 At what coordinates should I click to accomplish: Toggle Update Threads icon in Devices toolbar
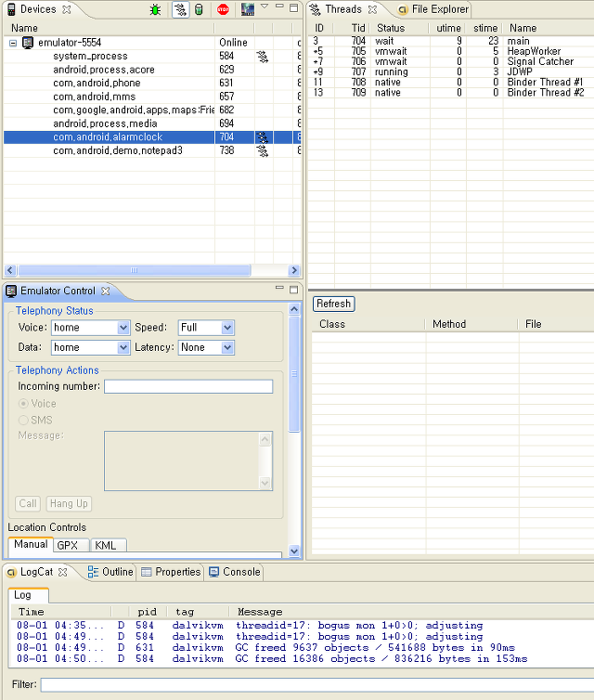coord(180,9)
